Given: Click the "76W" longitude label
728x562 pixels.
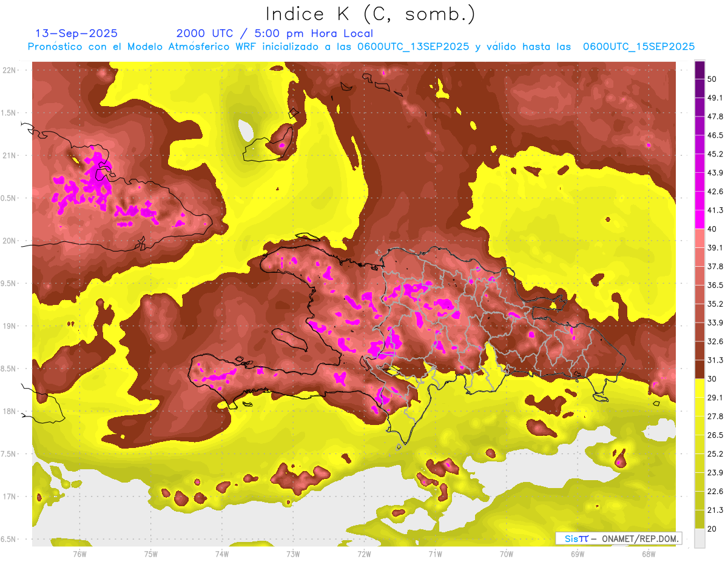Looking at the screenshot, I should (x=79, y=554).
